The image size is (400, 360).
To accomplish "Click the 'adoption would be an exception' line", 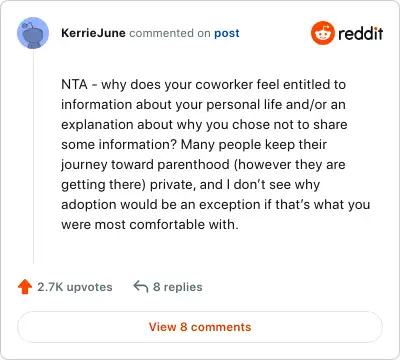I will (216, 205).
